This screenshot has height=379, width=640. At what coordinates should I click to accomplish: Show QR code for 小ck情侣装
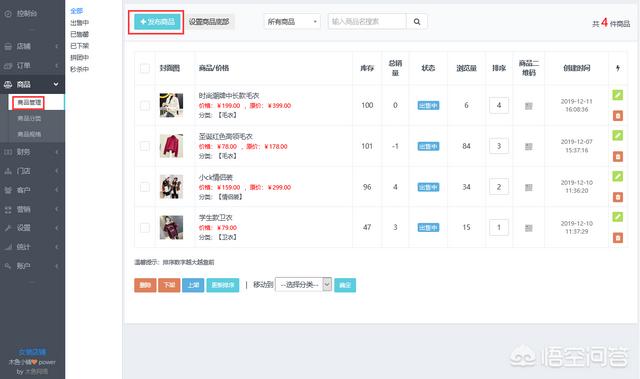[529, 187]
